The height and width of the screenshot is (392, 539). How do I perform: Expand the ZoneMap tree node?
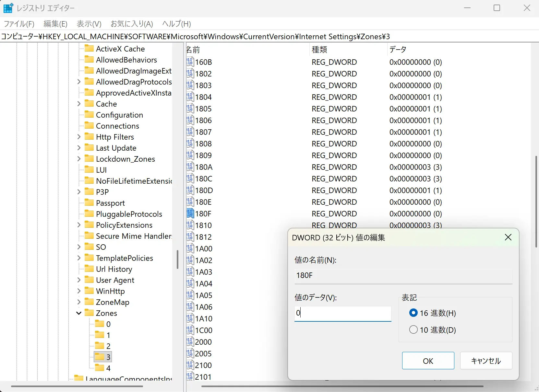[78, 302]
